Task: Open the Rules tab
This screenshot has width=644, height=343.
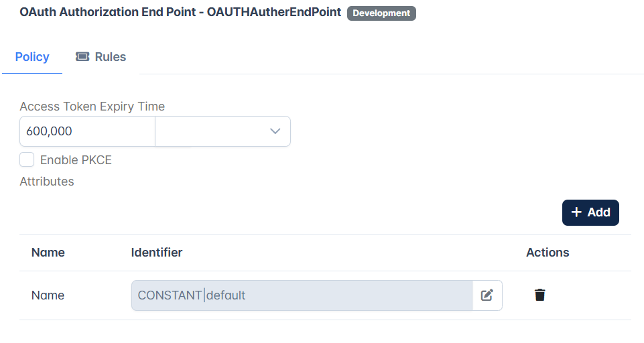Action: point(101,57)
